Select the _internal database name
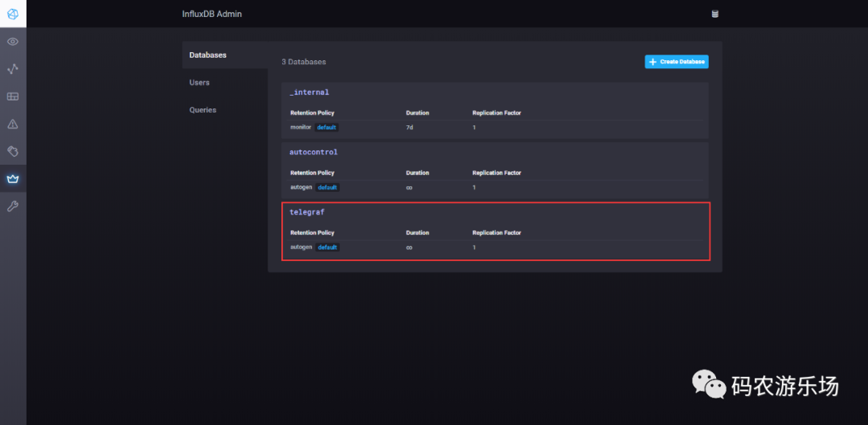 [309, 92]
